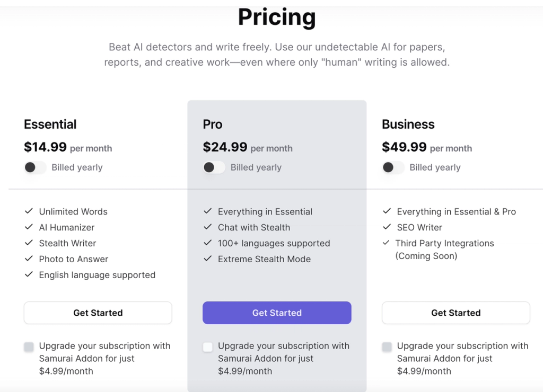Select the Samurai Addon upgrade for Pro
543x392 pixels.
pyautogui.click(x=207, y=346)
